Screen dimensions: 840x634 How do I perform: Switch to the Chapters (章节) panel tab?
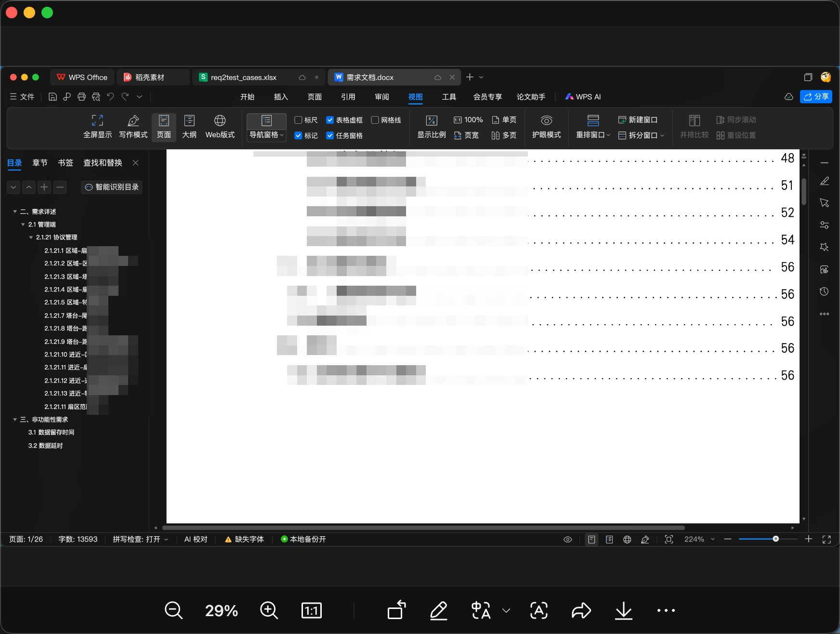(40, 163)
